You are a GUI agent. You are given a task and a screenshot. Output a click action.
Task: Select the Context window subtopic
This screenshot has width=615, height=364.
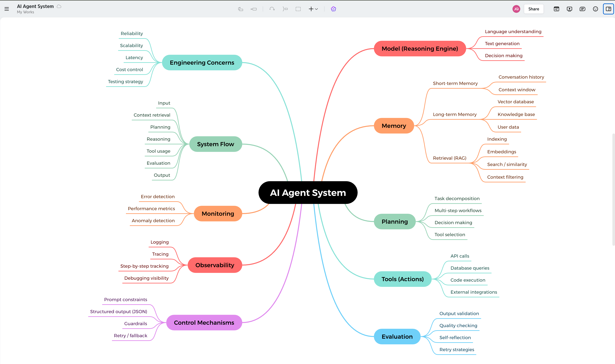(517, 90)
